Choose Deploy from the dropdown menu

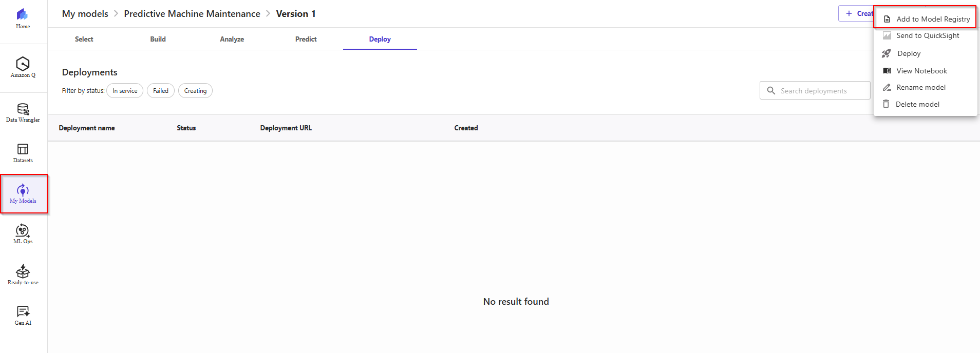pyautogui.click(x=925, y=53)
